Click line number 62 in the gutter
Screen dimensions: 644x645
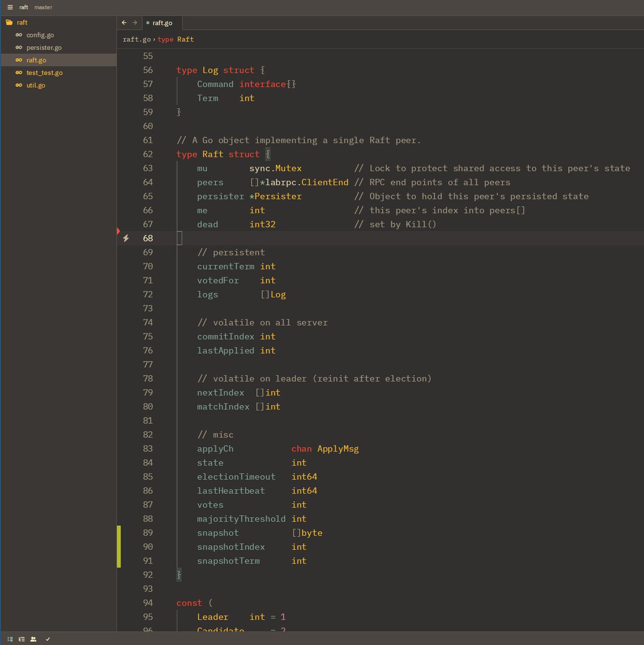click(x=148, y=154)
